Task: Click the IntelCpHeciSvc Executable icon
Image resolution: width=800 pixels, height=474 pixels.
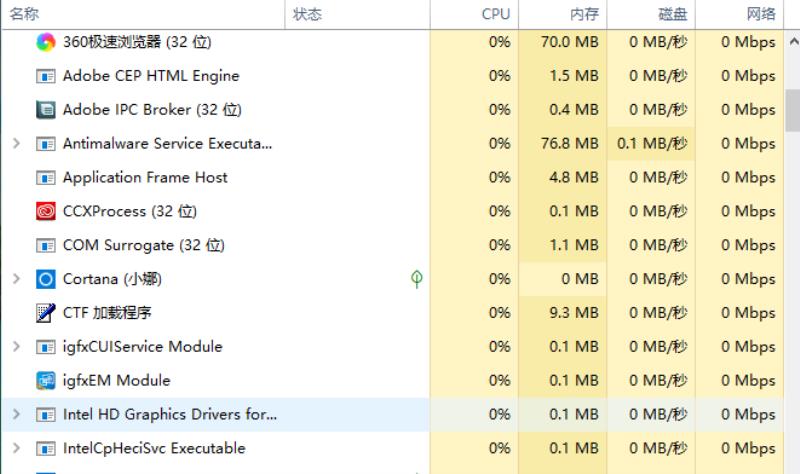Action: [x=46, y=448]
